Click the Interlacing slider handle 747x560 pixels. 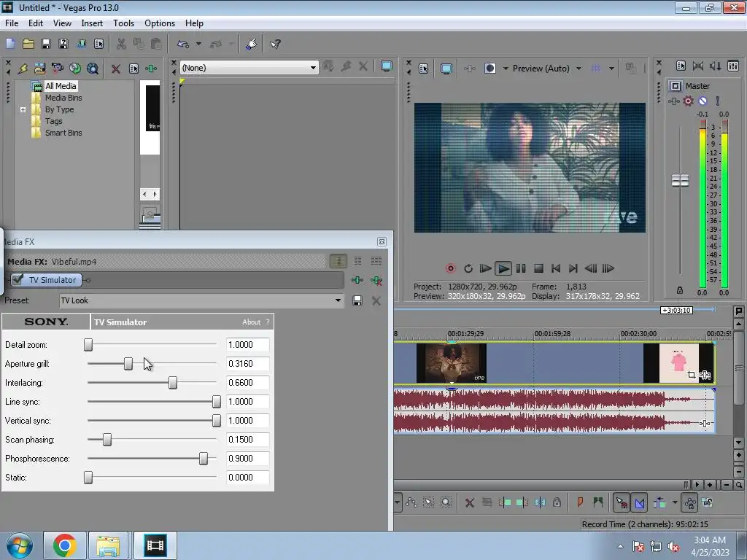[x=172, y=382]
